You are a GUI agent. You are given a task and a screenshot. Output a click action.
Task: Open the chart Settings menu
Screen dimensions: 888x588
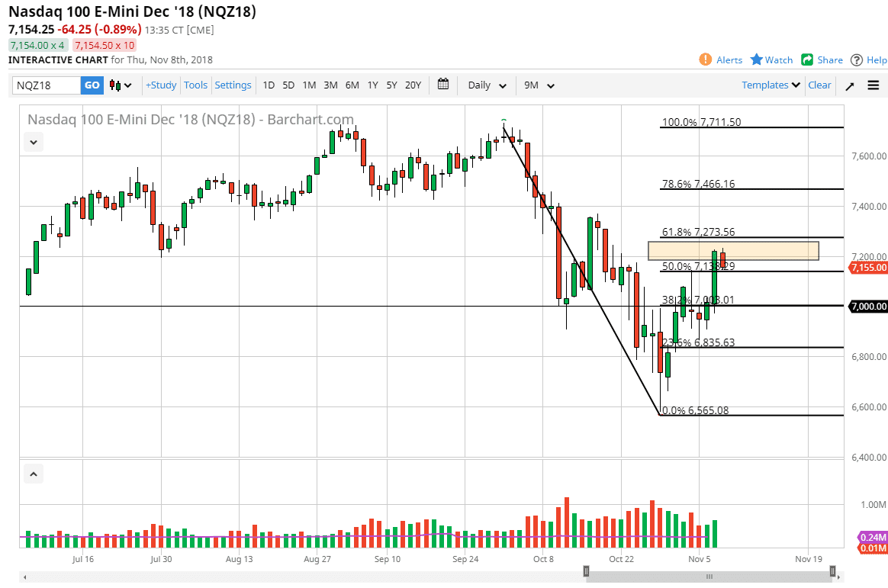coord(233,85)
